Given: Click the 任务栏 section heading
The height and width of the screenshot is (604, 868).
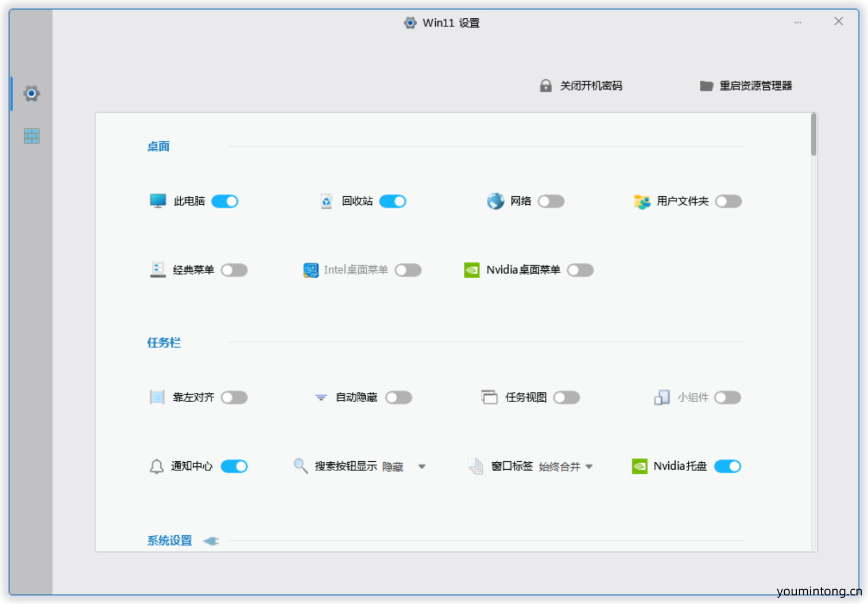Looking at the screenshot, I should pyautogui.click(x=164, y=342).
